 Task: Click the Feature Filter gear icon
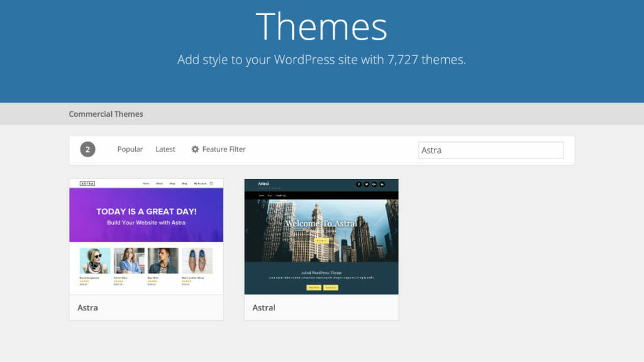click(x=196, y=150)
